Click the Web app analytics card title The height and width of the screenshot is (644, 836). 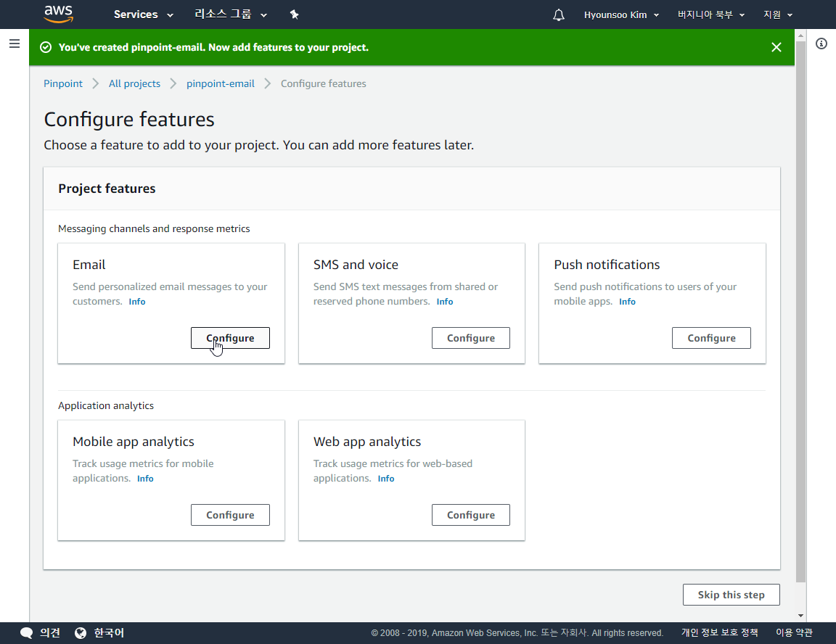click(x=366, y=442)
